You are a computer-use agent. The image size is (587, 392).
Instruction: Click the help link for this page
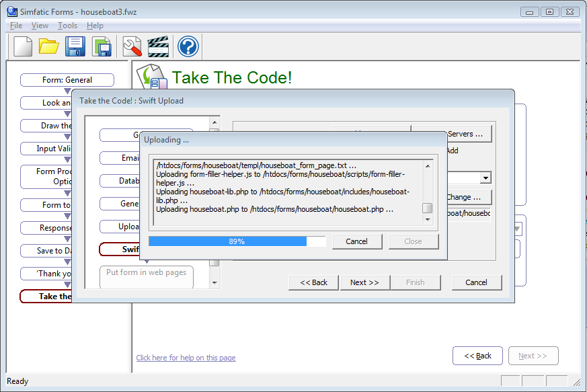pyautogui.click(x=186, y=358)
